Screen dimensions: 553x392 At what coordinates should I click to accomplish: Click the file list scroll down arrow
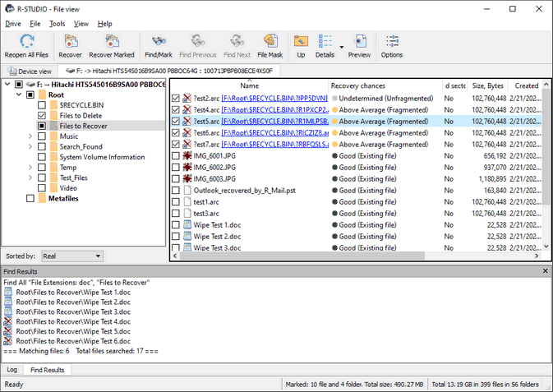tap(546, 247)
